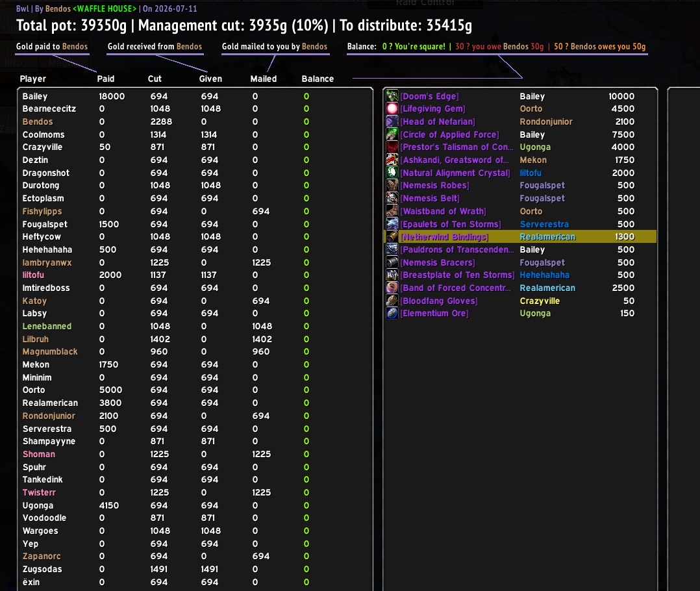This screenshot has height=591, width=700.
Task: Click the Given column header
Action: [x=210, y=79]
